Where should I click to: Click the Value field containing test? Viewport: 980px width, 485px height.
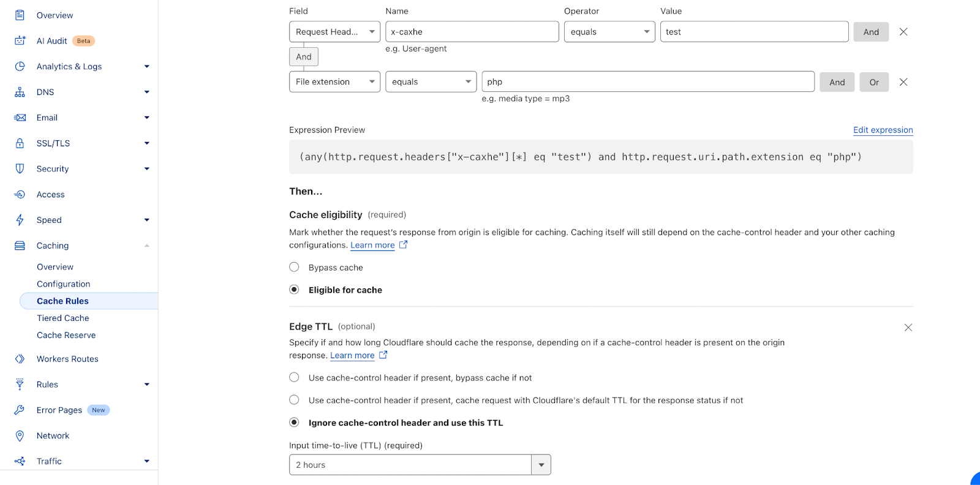click(x=755, y=32)
